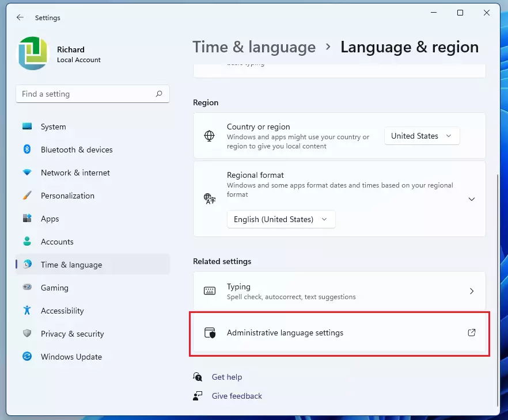Expand the Regional format section chevron
Image resolution: width=508 pixels, height=420 pixels.
[x=472, y=199]
